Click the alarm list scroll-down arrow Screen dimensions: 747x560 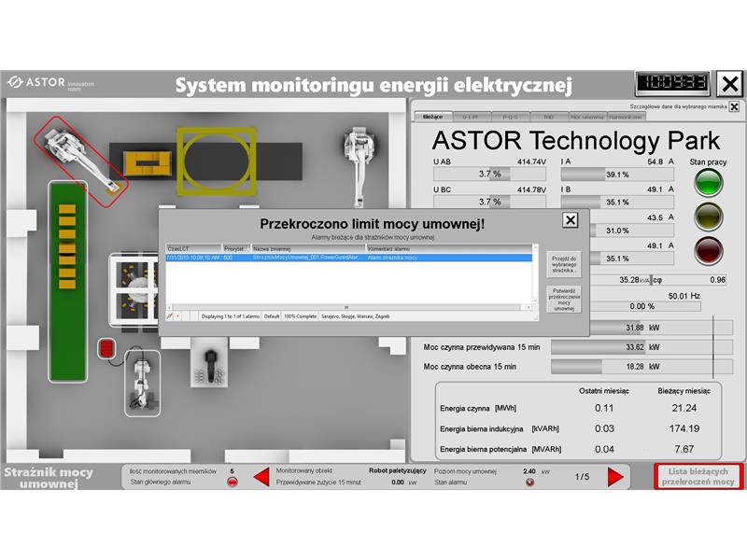point(535,301)
